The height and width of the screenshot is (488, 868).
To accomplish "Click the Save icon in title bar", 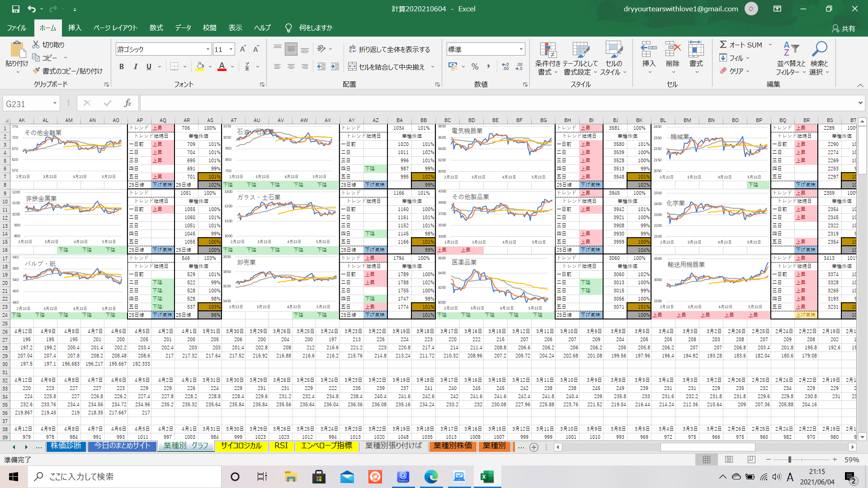I will click(15, 9).
